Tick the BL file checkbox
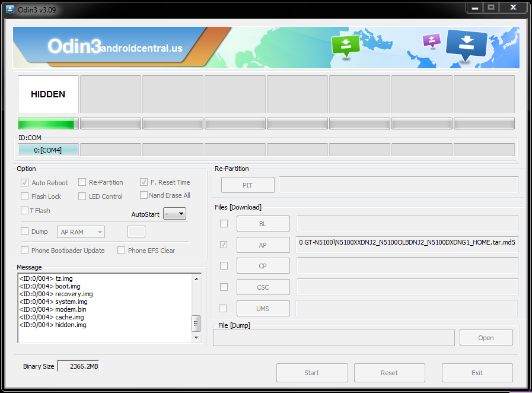Image resolution: width=532 pixels, height=393 pixels. (x=224, y=223)
